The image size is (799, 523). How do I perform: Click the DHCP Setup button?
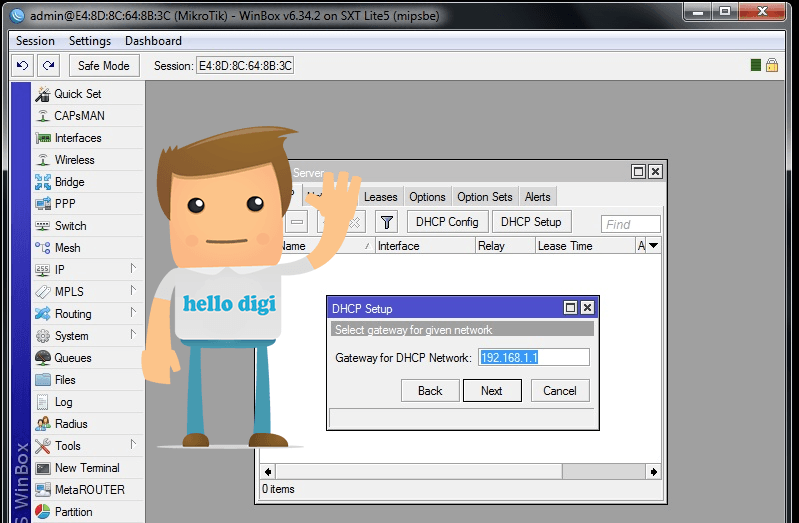[531, 222]
